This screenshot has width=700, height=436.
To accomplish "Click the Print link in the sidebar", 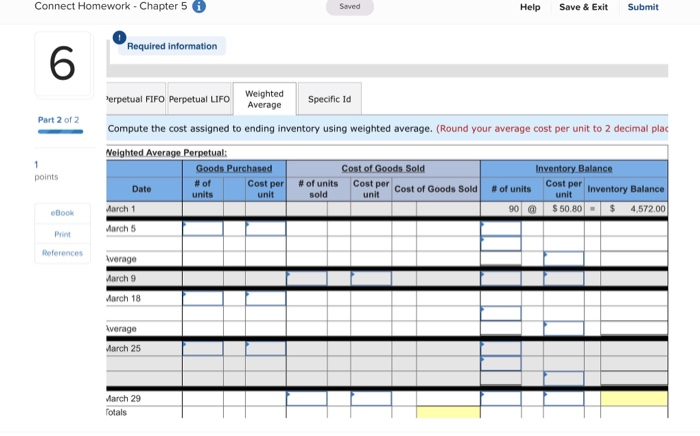I will (62, 234).
